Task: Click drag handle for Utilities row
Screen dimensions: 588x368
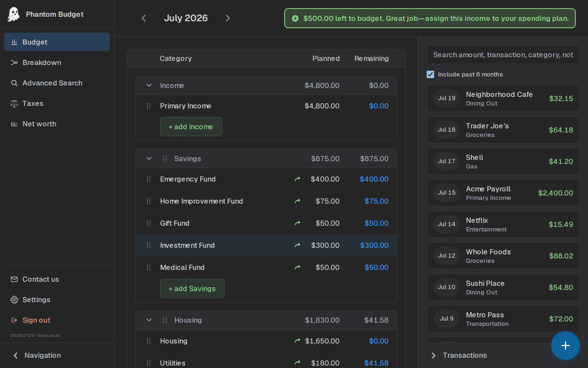Action: point(149,363)
